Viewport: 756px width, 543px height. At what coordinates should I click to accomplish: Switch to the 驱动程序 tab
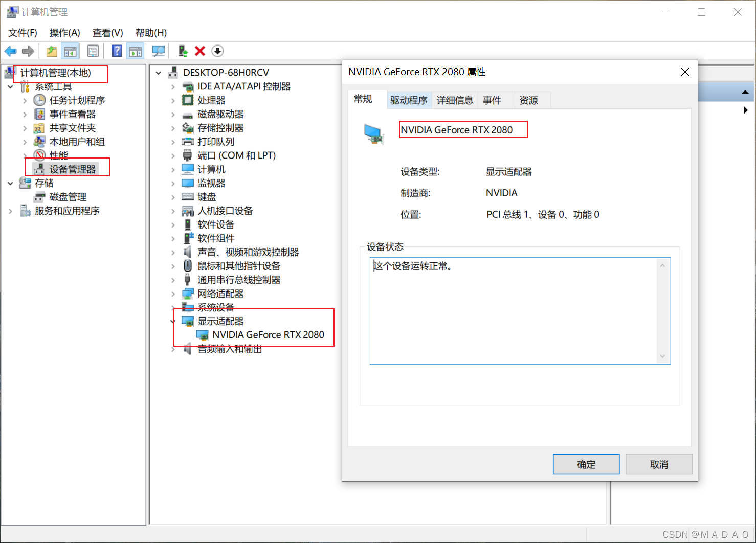coord(409,100)
